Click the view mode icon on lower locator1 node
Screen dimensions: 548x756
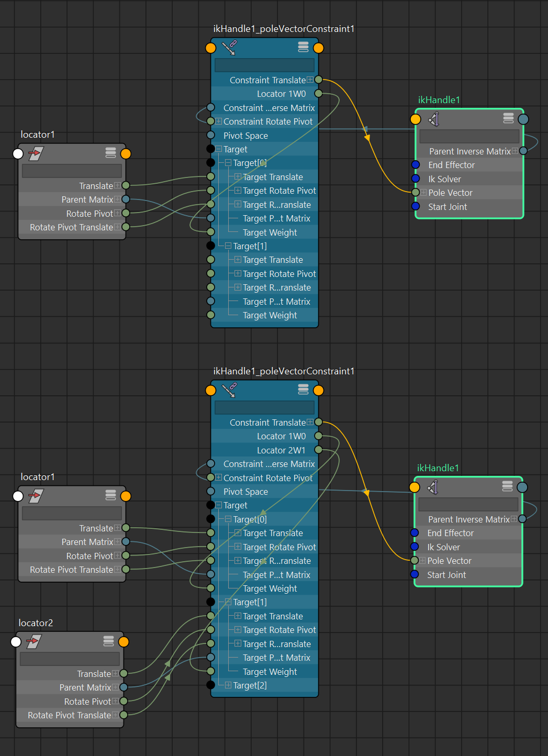110,495
